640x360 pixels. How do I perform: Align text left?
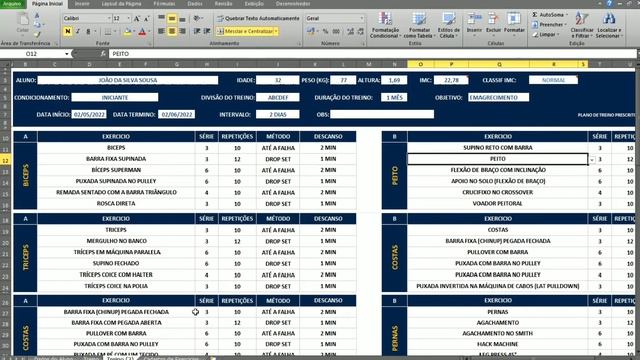[162, 31]
